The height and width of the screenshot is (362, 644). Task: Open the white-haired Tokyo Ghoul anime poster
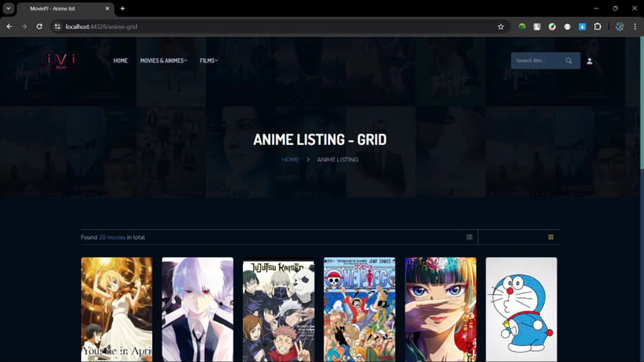click(x=198, y=309)
